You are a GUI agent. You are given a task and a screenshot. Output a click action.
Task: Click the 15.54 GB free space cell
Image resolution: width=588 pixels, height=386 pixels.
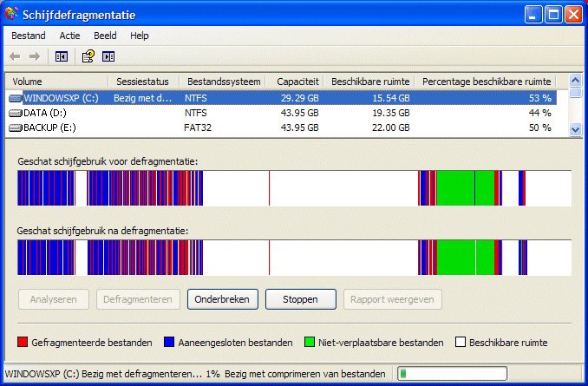click(391, 98)
